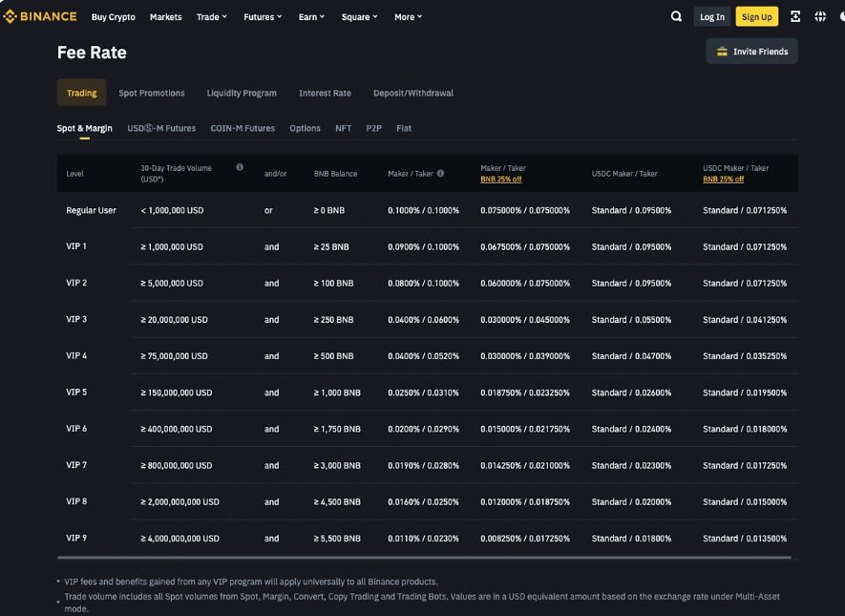Screen dimensions: 845x616
Task: Click the app download icon
Action: [x=795, y=16]
